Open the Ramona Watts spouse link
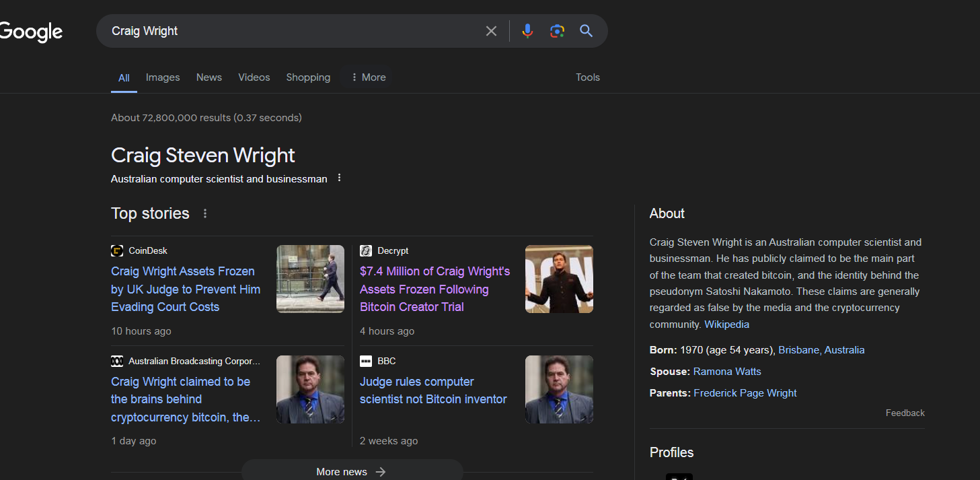Viewport: 980px width, 480px height. [x=727, y=372]
